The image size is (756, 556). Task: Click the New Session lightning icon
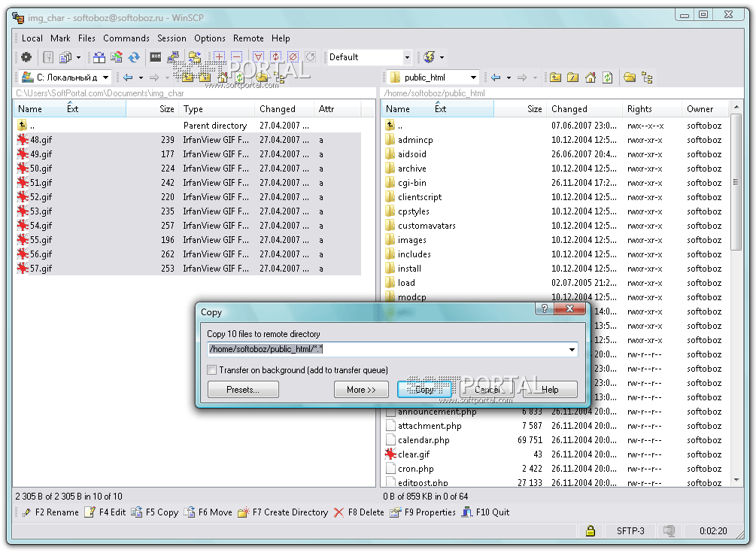(429, 57)
